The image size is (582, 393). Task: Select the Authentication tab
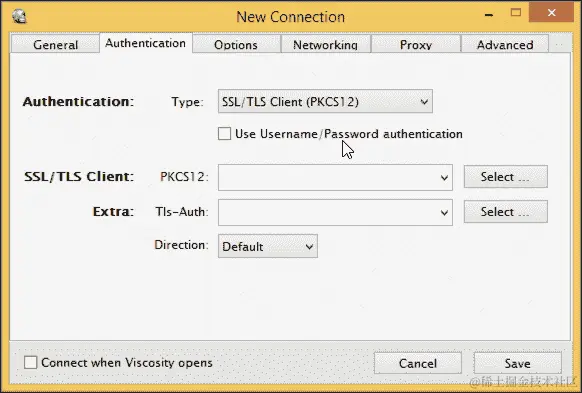[146, 43]
